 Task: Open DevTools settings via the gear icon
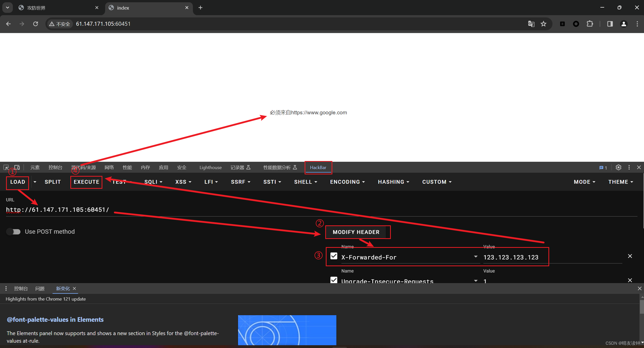[618, 167]
